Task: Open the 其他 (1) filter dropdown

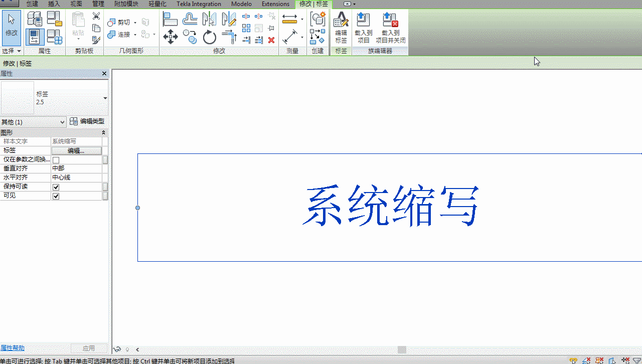Action: (33, 122)
